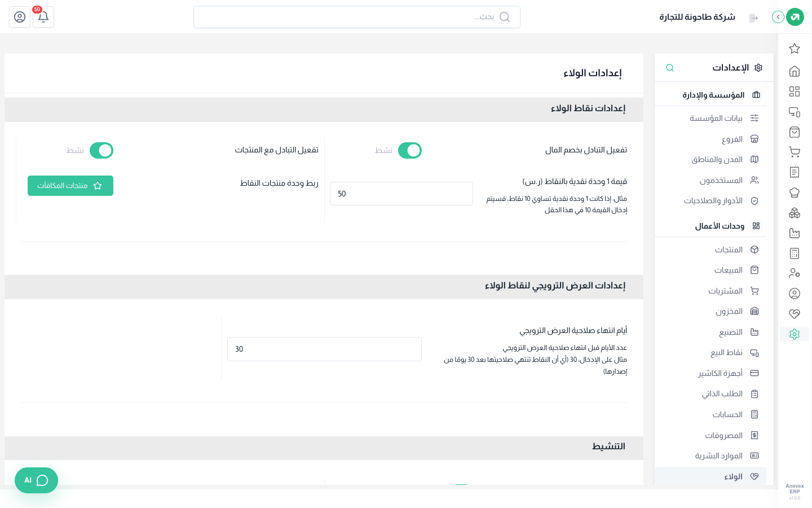
Task: Open the shopping cart icon in the icon rail
Action: [795, 152]
